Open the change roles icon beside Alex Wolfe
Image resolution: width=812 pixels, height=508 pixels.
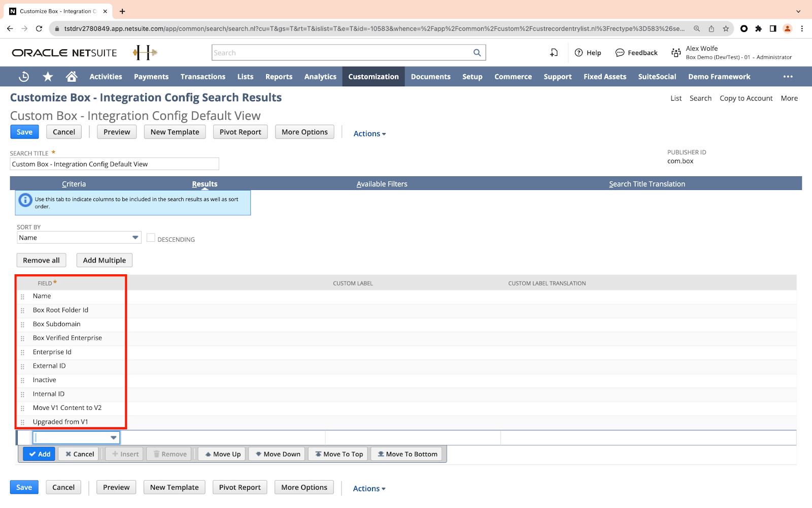click(676, 53)
